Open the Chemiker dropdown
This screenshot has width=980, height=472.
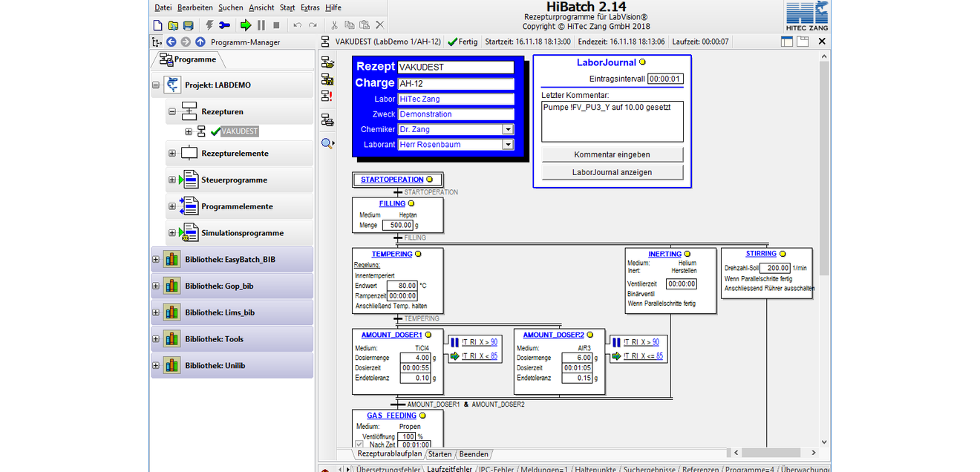(x=508, y=129)
